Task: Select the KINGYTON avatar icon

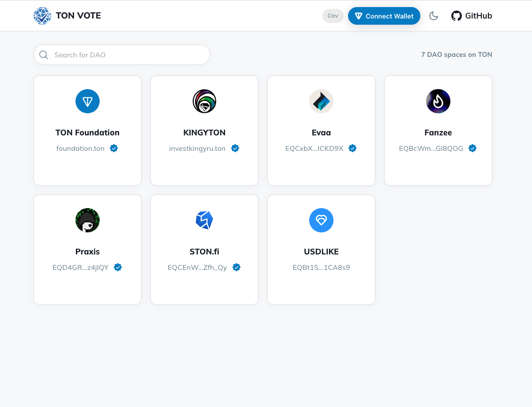Action: [x=204, y=101]
